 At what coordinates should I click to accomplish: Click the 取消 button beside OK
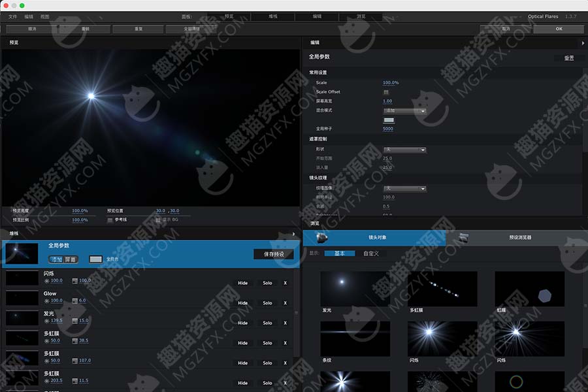[x=506, y=29]
